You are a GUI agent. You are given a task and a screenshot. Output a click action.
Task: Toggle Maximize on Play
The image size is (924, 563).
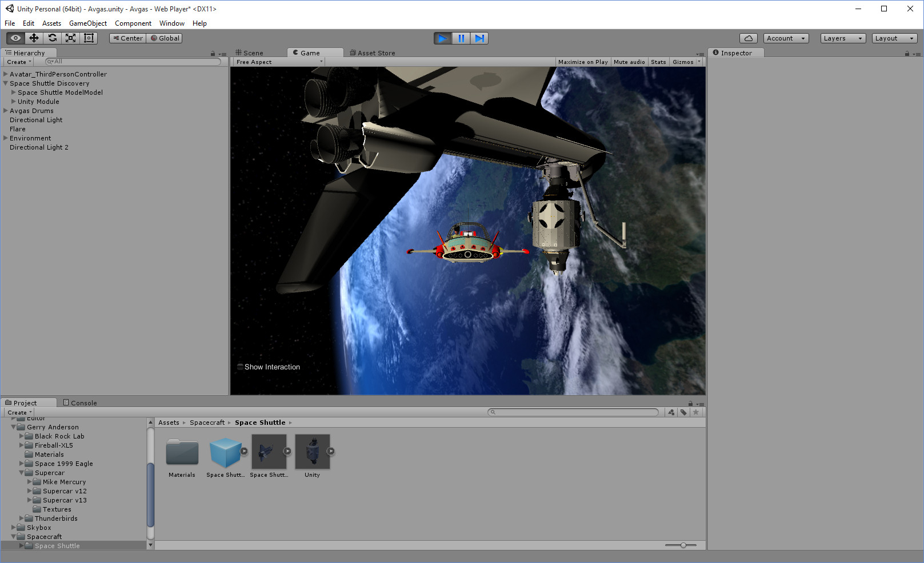pos(583,62)
